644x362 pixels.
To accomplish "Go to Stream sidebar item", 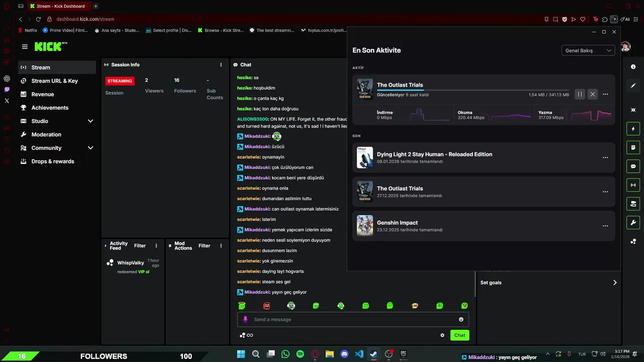I will tap(57, 67).
